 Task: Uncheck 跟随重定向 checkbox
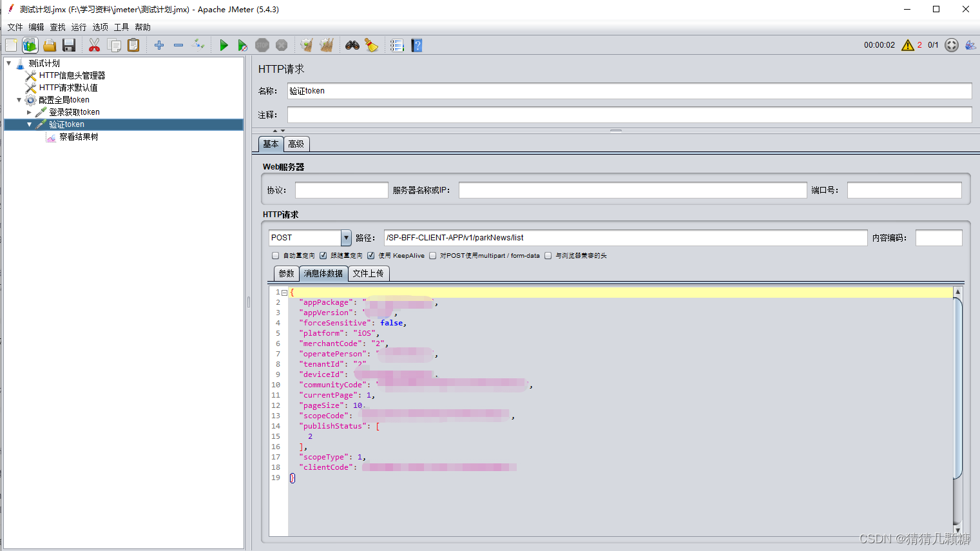click(323, 256)
